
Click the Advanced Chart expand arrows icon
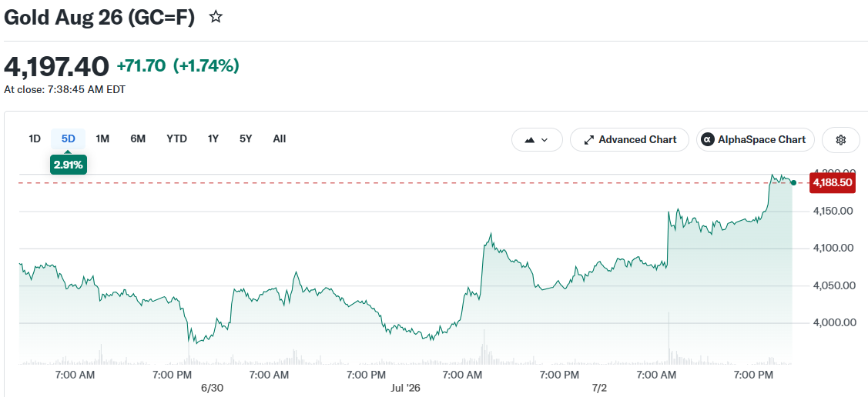pos(589,140)
